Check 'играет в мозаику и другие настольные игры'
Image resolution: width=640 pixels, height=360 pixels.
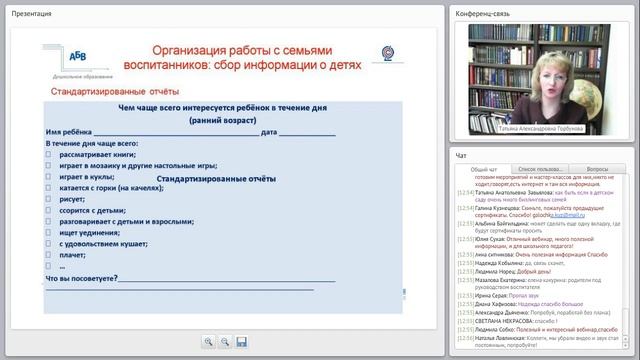tap(48, 165)
